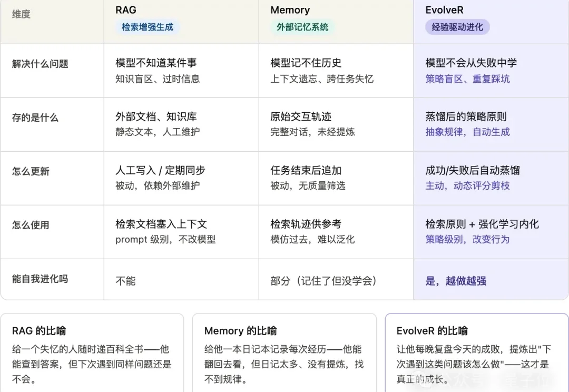Click the text 策略级别，改变行为

click(467, 239)
